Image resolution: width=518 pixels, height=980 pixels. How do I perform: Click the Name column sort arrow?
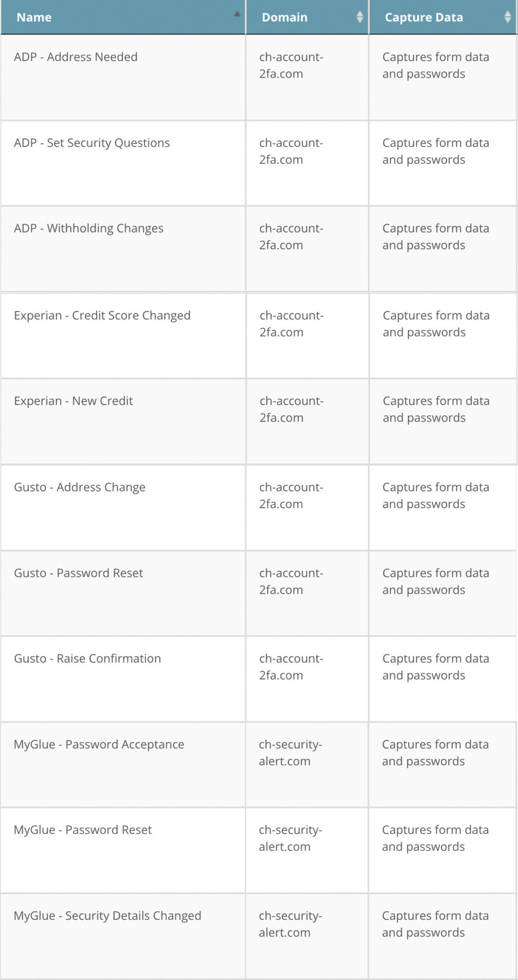click(237, 14)
